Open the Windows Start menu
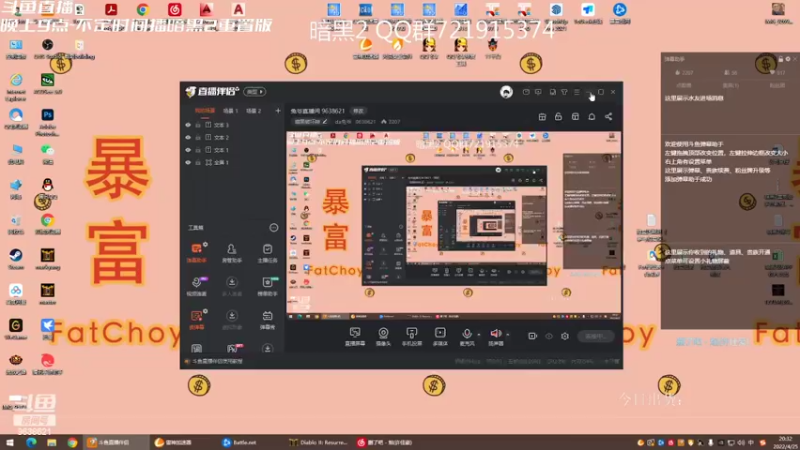The width and height of the screenshot is (800, 450). 10,442
